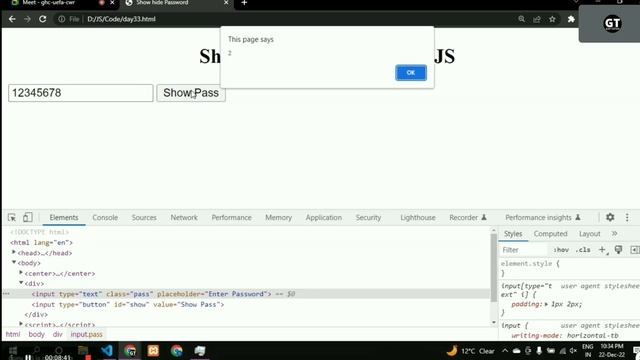
Task: Click the input.pass breadcrumb
Action: click(x=87, y=334)
